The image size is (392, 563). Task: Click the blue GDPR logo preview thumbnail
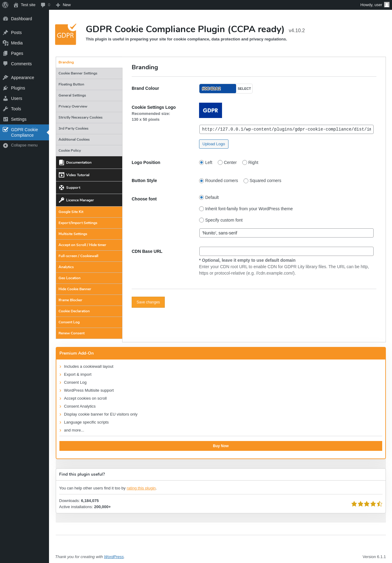[210, 110]
